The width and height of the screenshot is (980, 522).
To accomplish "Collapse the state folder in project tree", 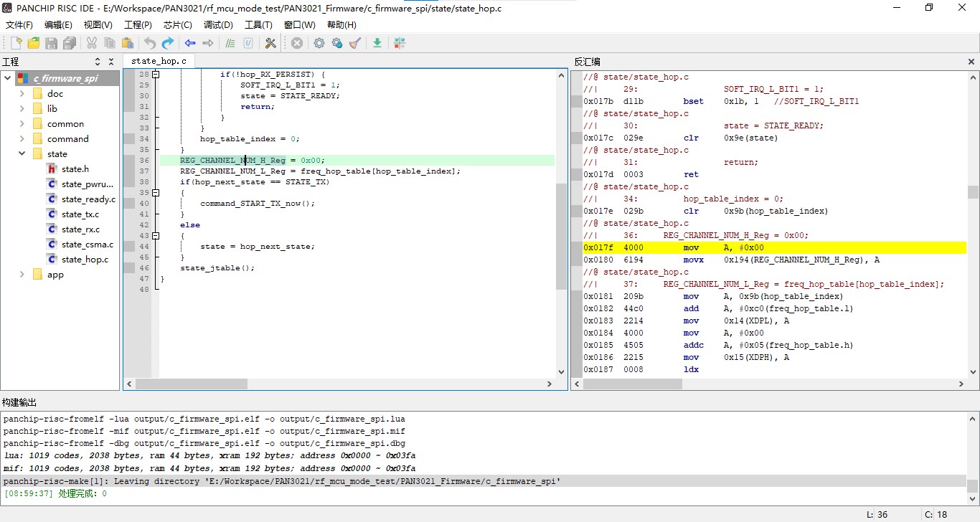I will click(x=22, y=154).
